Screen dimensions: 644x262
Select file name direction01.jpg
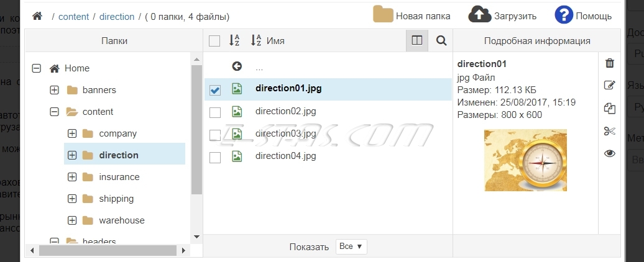[x=288, y=89]
